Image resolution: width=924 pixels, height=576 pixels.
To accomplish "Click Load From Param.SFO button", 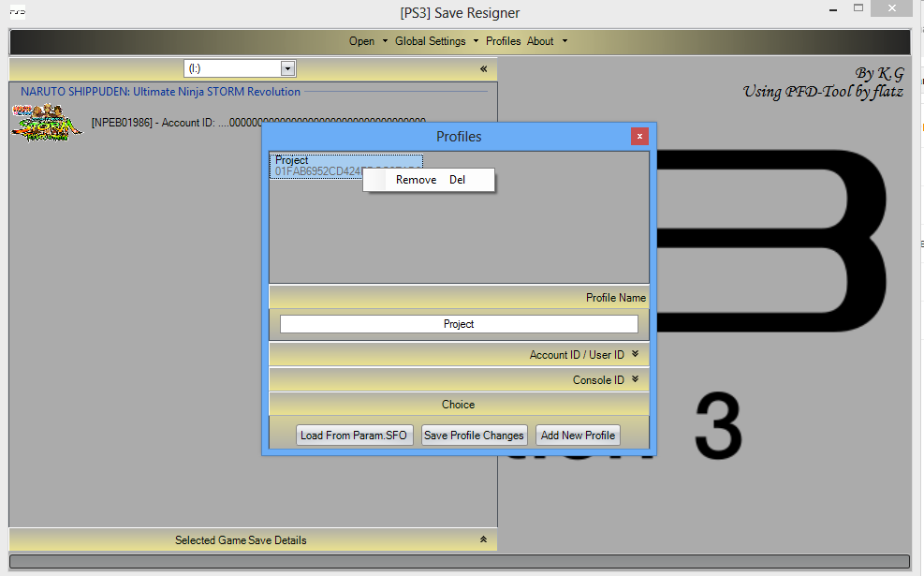I will point(354,436).
